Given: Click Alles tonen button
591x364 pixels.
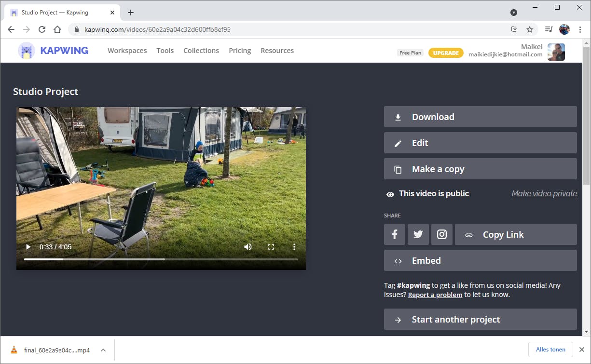Looking at the screenshot, I should [x=550, y=350].
